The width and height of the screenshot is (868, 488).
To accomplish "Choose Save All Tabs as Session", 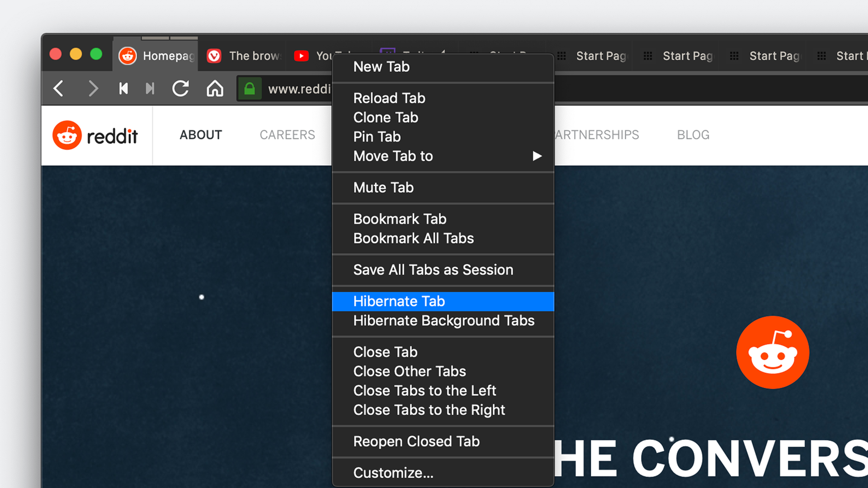I will (443, 270).
